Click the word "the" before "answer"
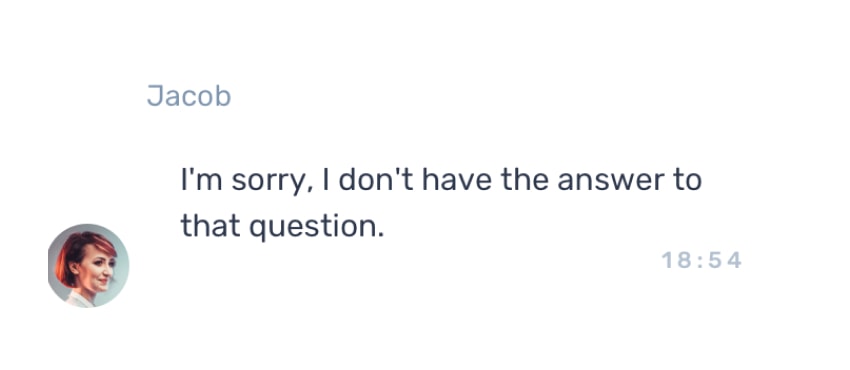 coord(524,180)
